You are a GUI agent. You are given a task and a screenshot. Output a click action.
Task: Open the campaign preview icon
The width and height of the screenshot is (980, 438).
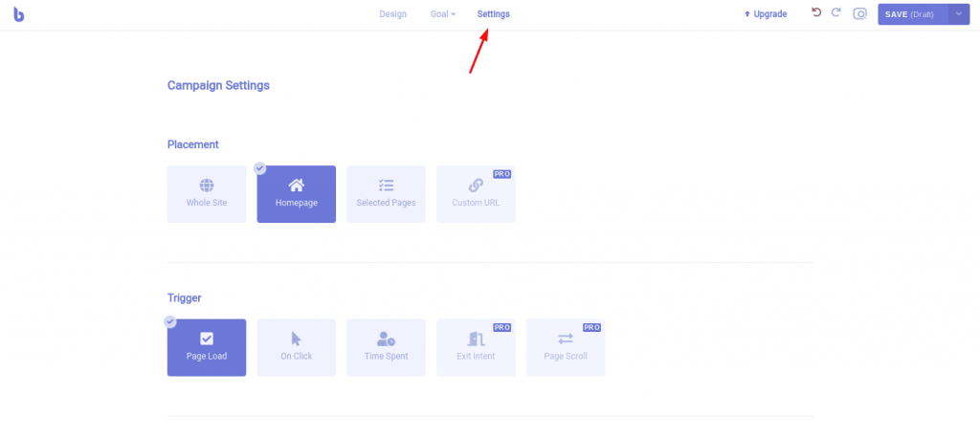[x=860, y=13]
